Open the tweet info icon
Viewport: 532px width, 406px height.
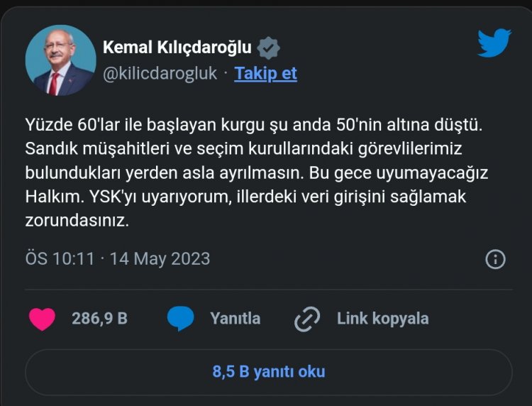point(495,259)
